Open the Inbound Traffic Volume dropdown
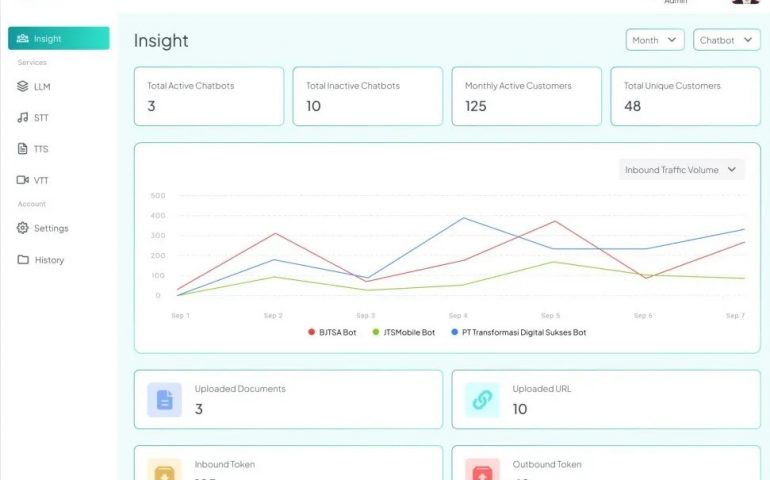The image size is (770, 480). coord(682,170)
